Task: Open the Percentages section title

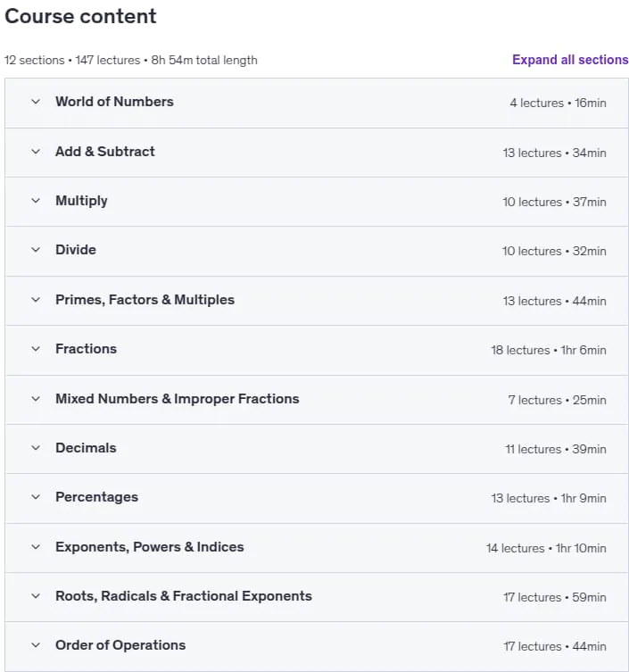Action: point(97,497)
